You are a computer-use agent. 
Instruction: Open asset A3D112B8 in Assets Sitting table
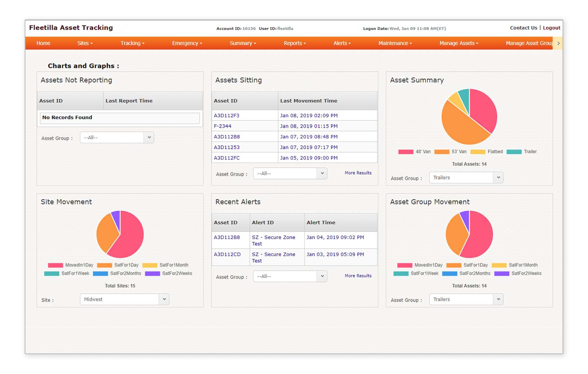tap(227, 137)
